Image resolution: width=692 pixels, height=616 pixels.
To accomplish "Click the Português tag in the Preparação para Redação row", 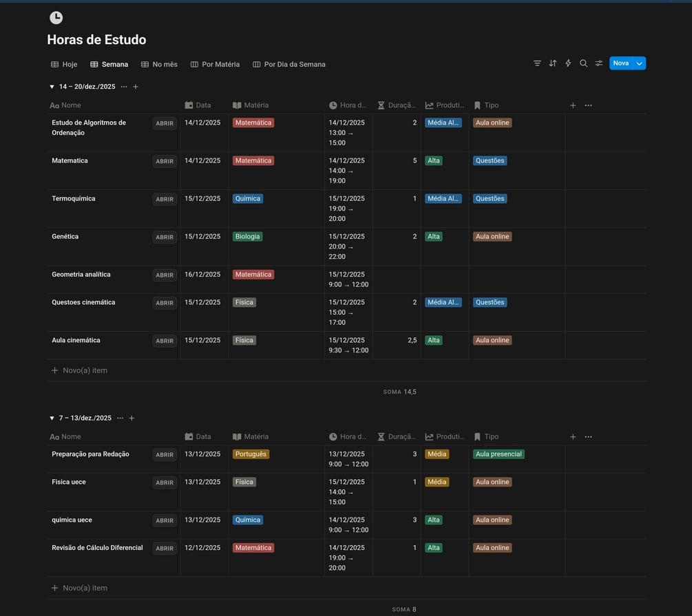I will click(x=251, y=454).
